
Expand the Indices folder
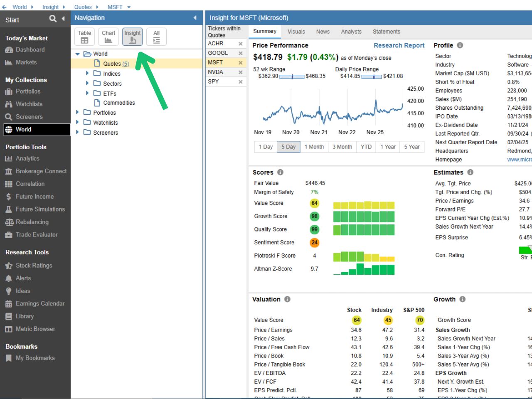click(87, 73)
